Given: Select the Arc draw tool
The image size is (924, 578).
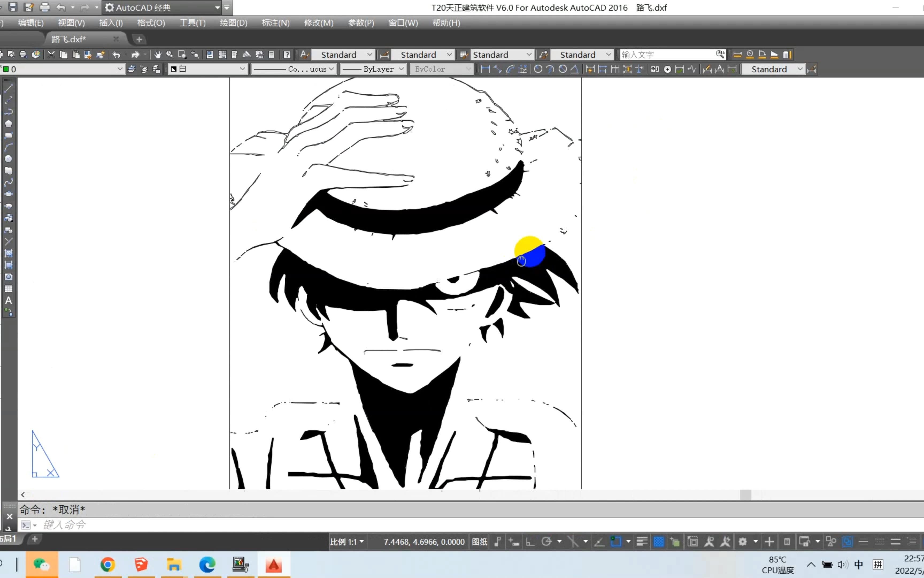Looking at the screenshot, I should [8, 147].
